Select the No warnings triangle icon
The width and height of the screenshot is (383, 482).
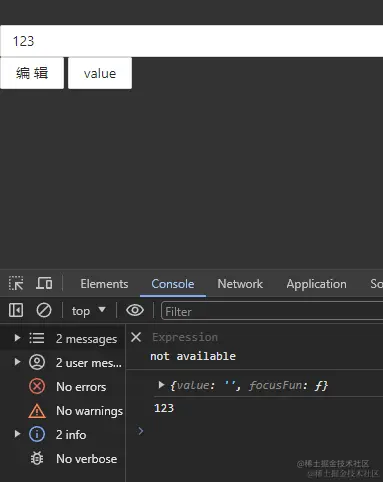click(37, 411)
